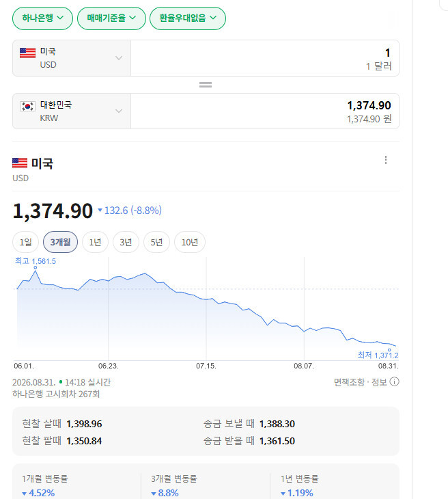Open the 면책조항 · 정보 link

tap(361, 382)
